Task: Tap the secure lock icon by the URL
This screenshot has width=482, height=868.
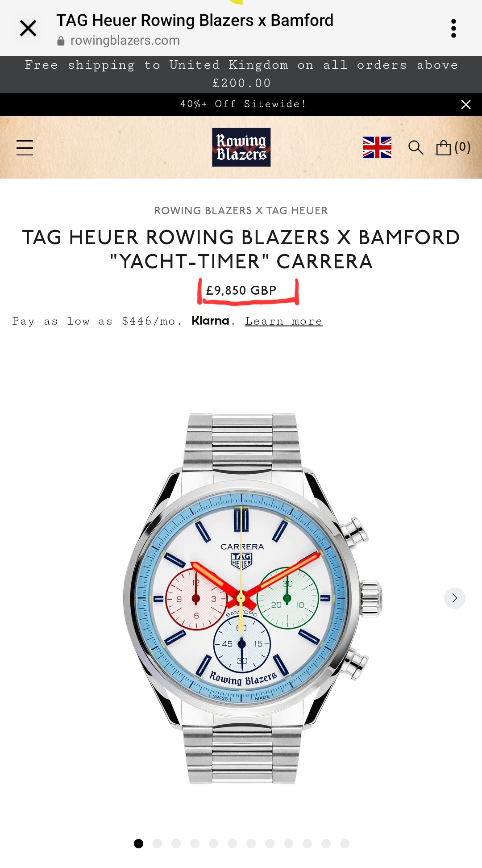Action: tap(61, 41)
